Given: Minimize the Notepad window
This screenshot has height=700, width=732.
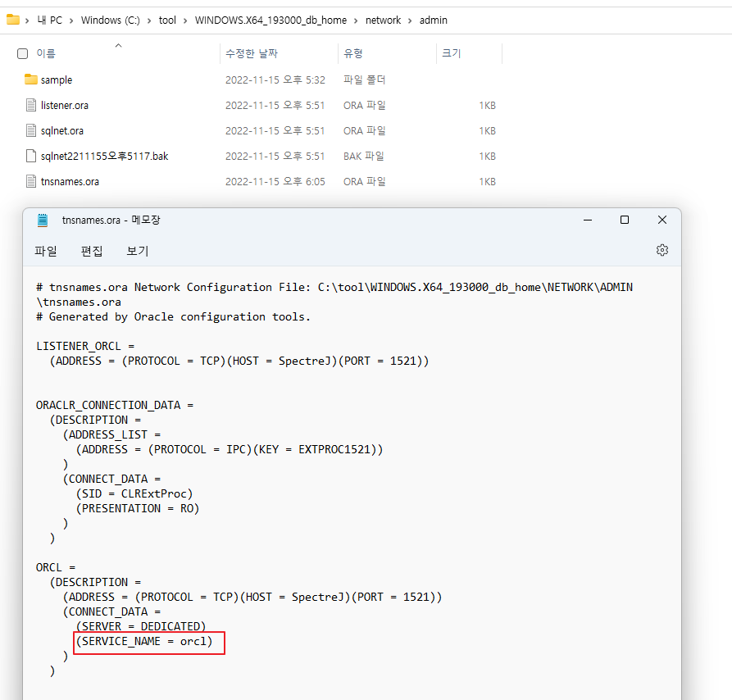Looking at the screenshot, I should click(x=588, y=220).
